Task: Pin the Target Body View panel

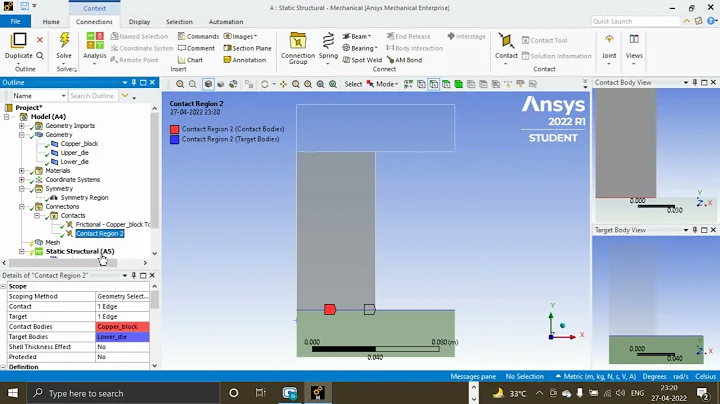Action: pos(695,230)
